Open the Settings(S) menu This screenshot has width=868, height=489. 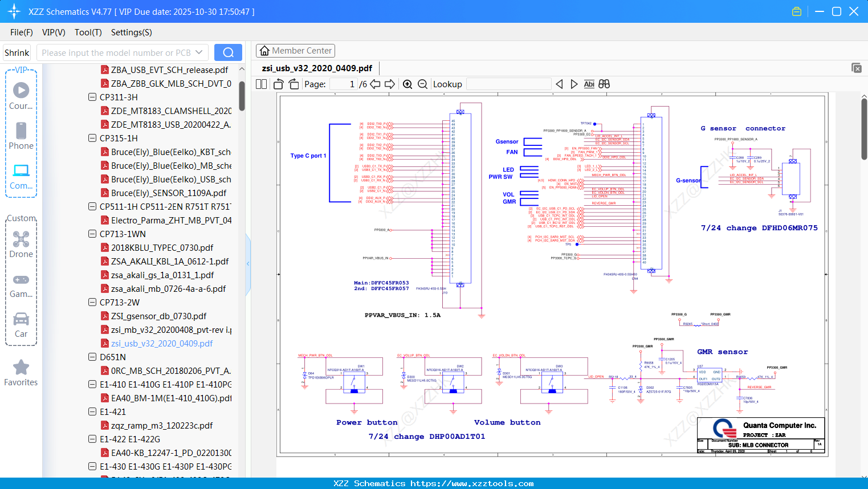click(x=132, y=32)
